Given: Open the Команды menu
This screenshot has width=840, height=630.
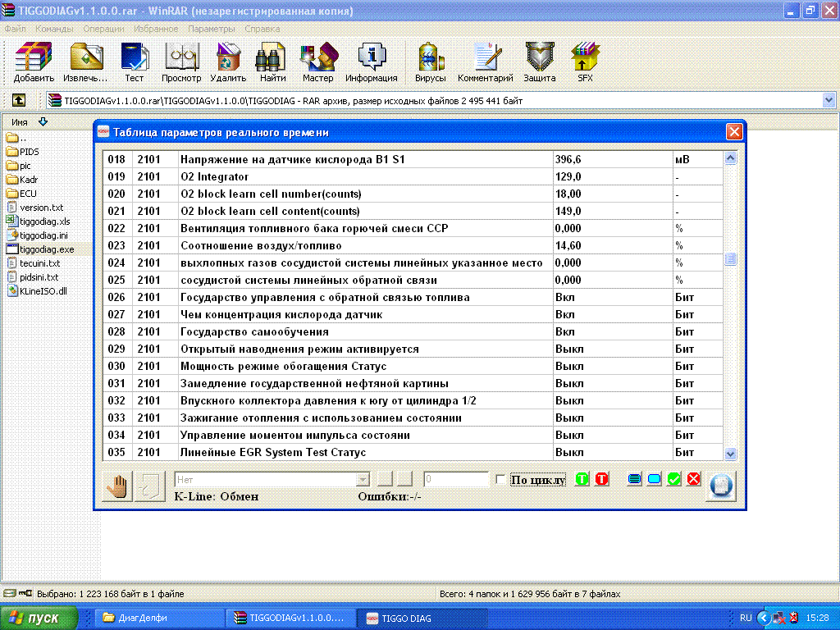Looking at the screenshot, I should tap(54, 29).
